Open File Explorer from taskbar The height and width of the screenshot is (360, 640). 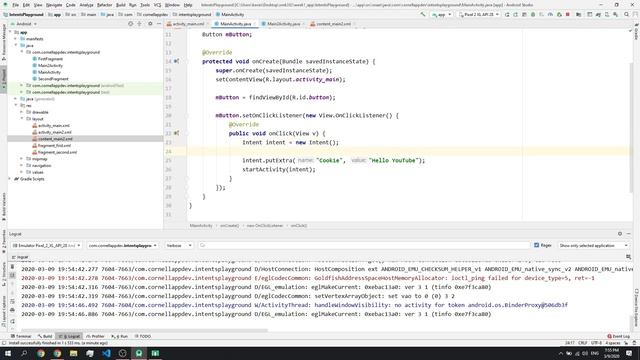pyautogui.click(x=73, y=353)
